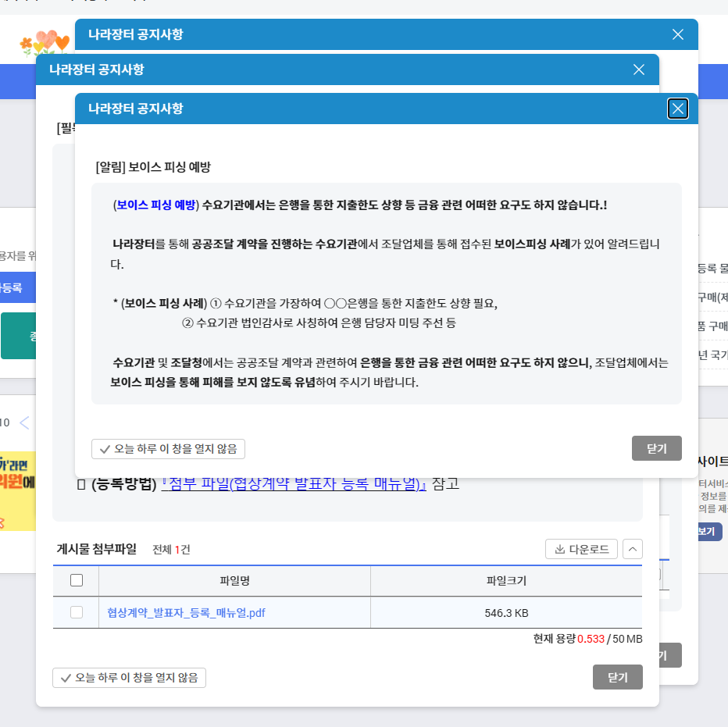Check 오늘 하루 이 창을 열지 않음 in middle popup
The height and width of the screenshot is (727, 728).
[x=129, y=678]
